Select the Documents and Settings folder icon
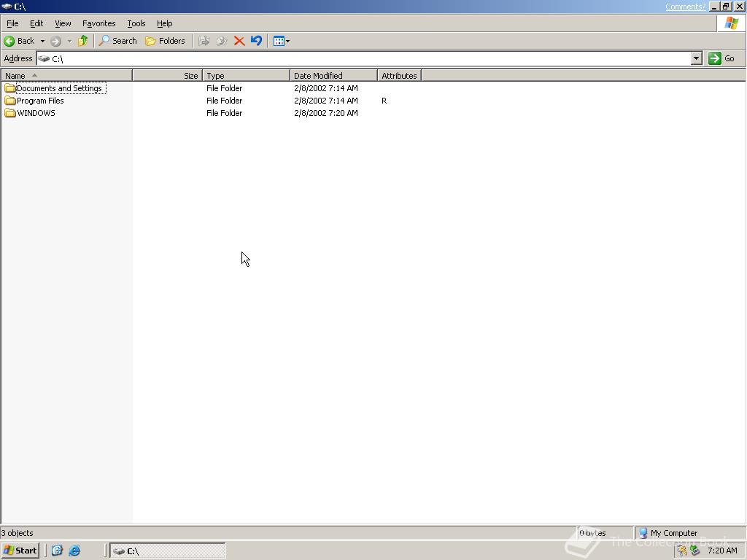The image size is (747, 560). pos(10,88)
